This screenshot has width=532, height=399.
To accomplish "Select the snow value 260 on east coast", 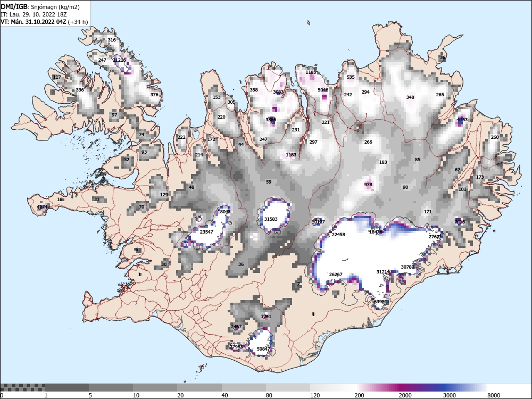I will coord(495,137).
